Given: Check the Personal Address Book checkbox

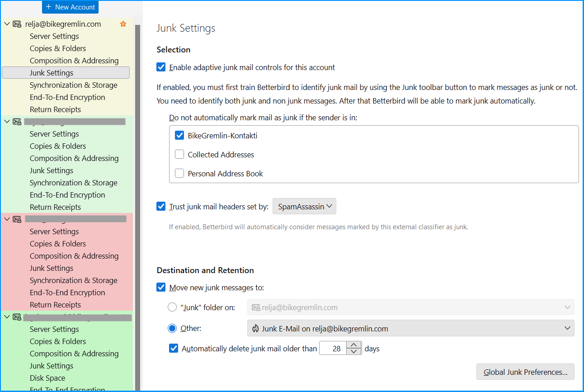Looking at the screenshot, I should coord(179,173).
